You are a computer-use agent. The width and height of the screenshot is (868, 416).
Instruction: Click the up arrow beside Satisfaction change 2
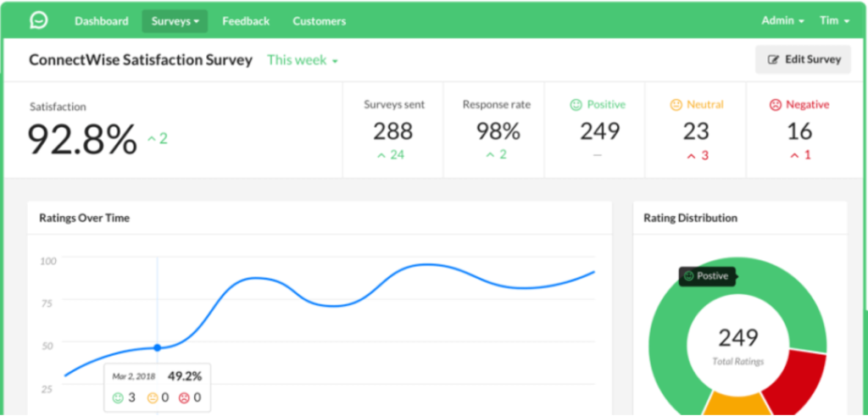pyautogui.click(x=151, y=139)
